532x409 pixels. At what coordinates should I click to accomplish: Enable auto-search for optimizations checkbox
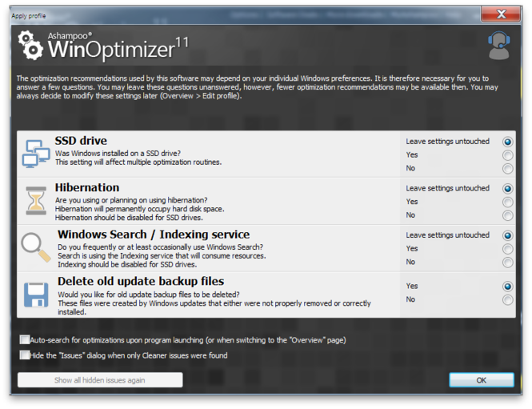(25, 339)
